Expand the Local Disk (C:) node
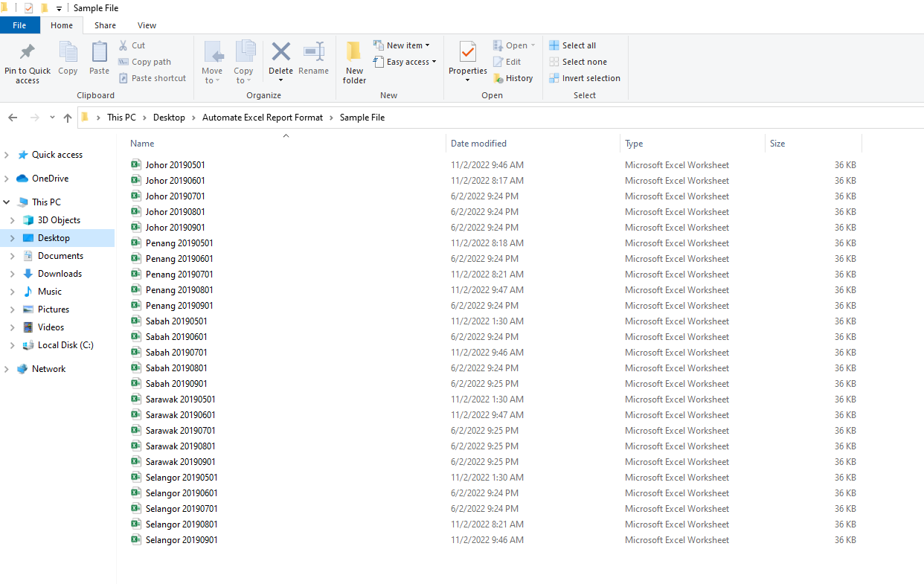Viewport: 924px width, 584px height. [x=12, y=345]
